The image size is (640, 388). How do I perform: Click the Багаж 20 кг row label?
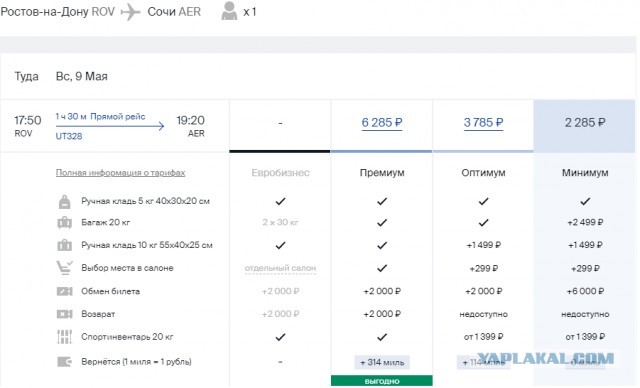pos(106,223)
